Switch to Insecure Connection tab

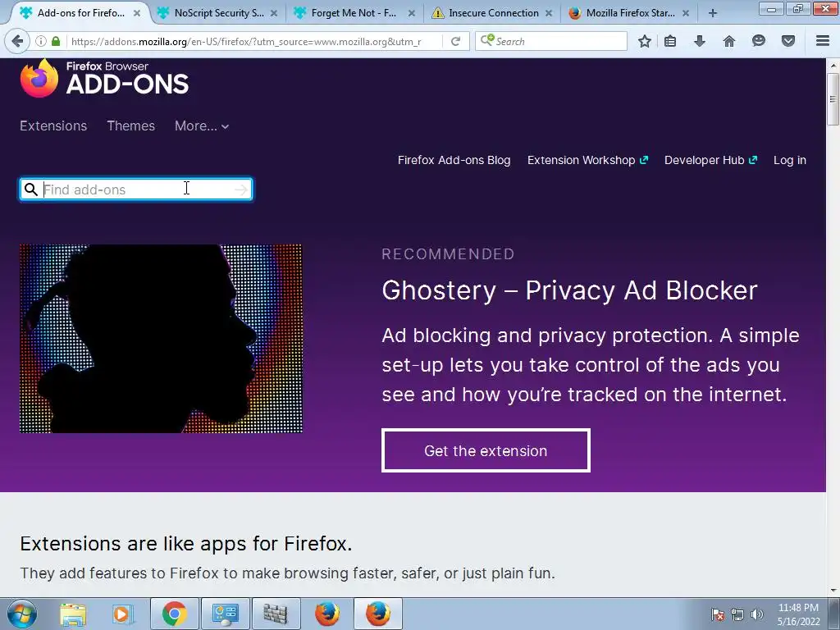click(493, 13)
